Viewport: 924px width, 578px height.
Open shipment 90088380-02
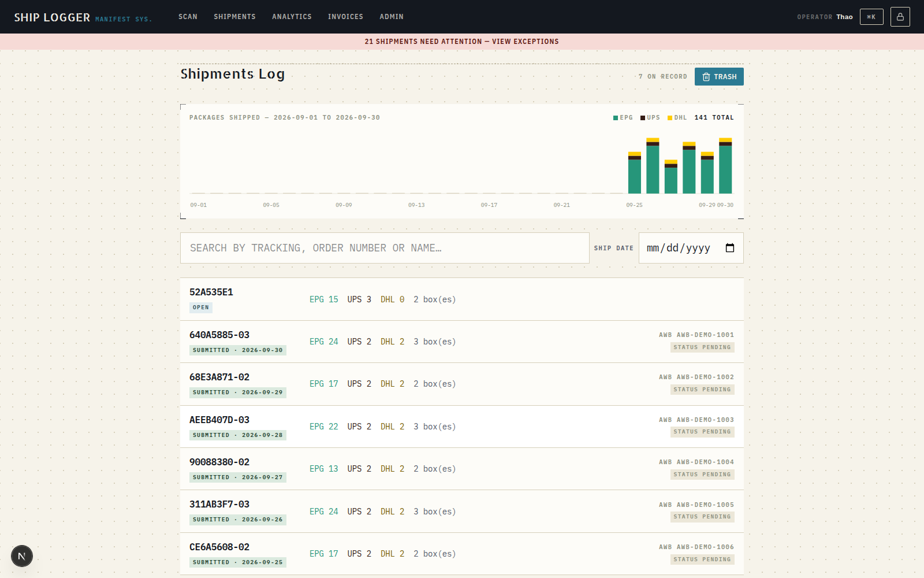(462, 469)
